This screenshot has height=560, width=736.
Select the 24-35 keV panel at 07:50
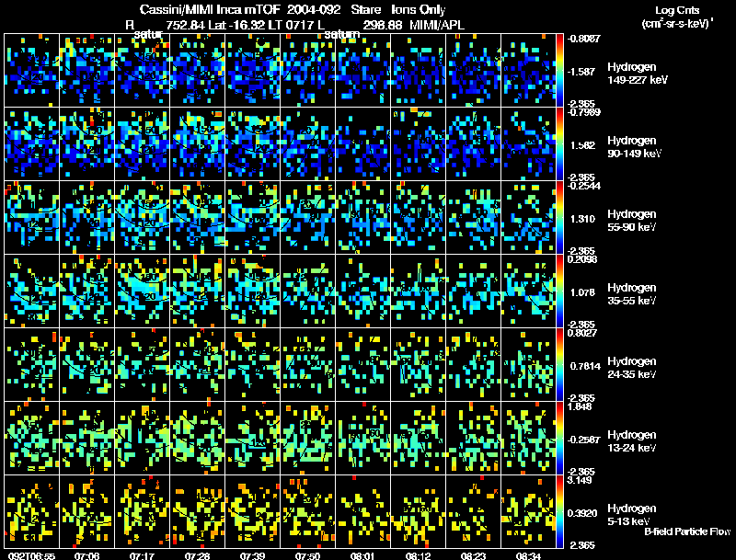coord(308,365)
